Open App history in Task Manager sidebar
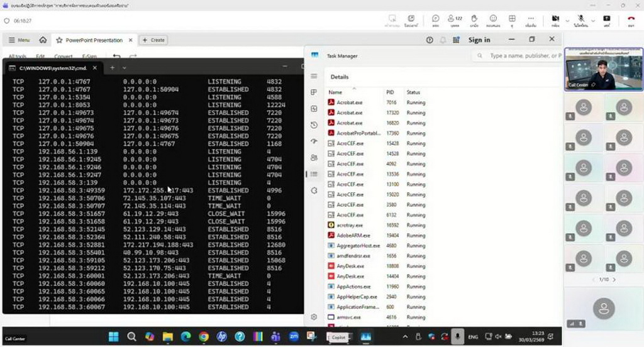Image resolution: width=644 pixels, height=347 pixels. point(314,125)
